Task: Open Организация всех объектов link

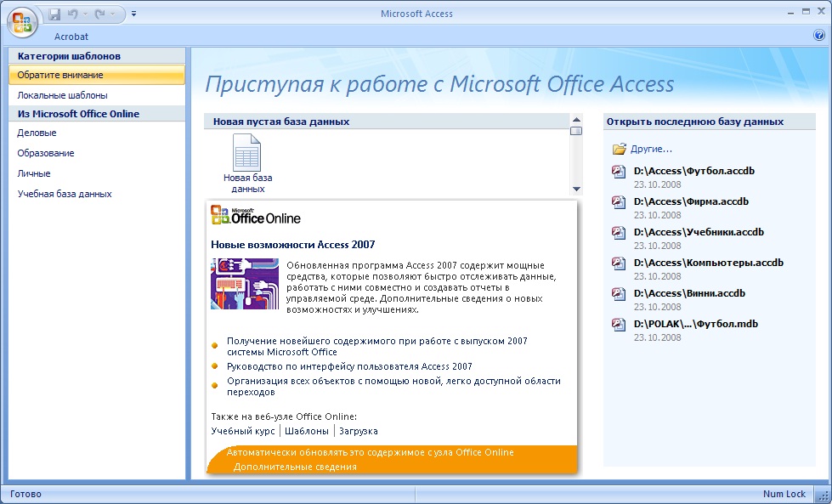Action: (393, 386)
